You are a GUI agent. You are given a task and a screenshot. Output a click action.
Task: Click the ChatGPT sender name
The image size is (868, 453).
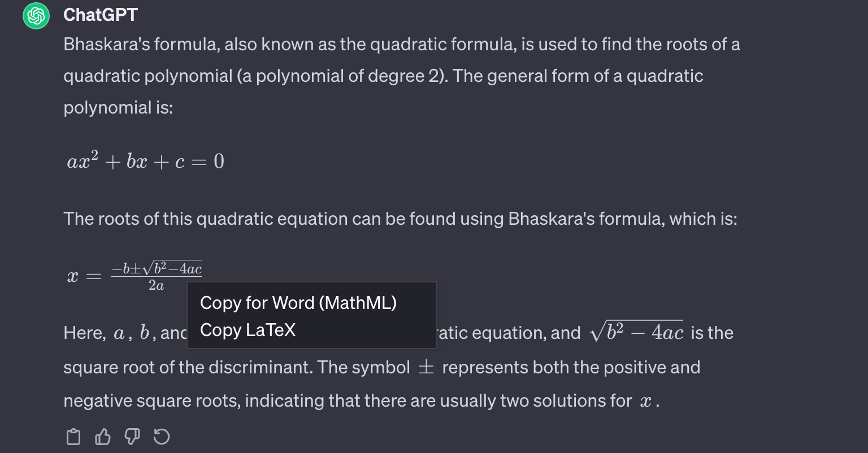(101, 15)
